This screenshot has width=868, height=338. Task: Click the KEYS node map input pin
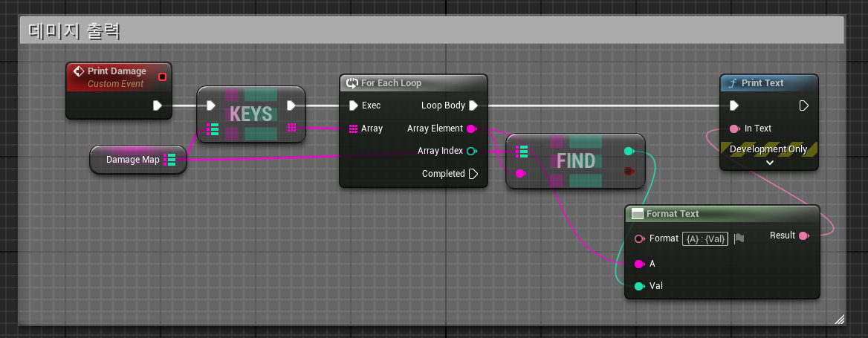213,129
